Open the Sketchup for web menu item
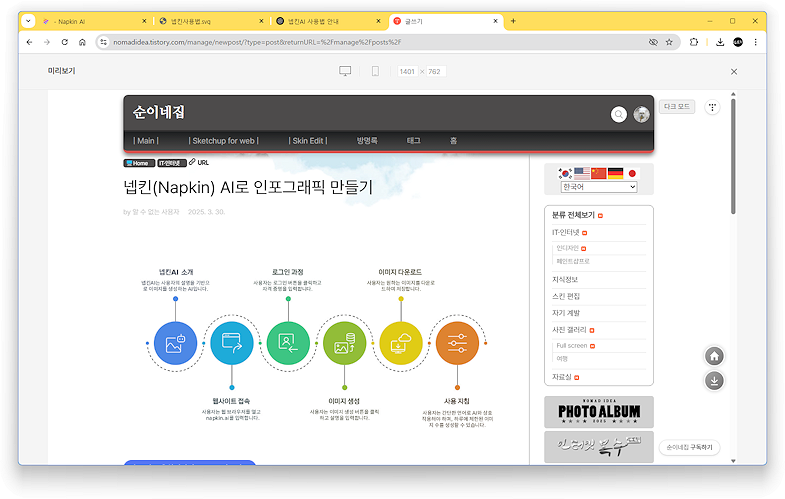 223,141
